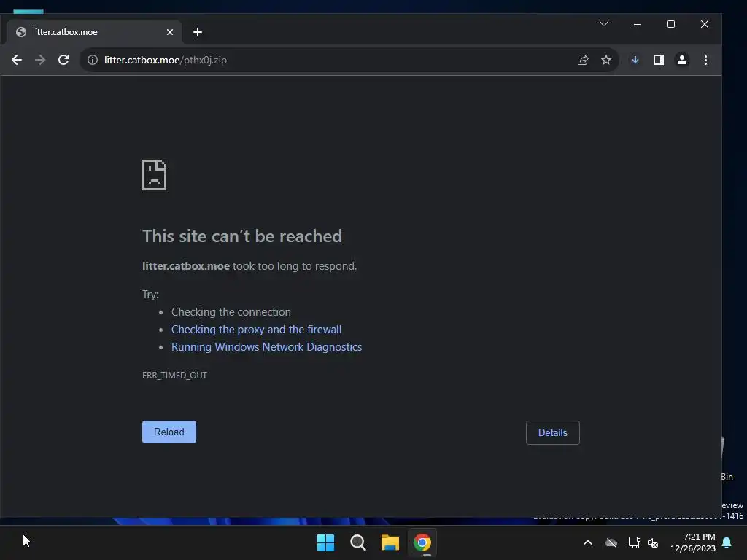Screen dimensions: 747x560
Task: Expand the tab search chevron
Action: click(603, 24)
